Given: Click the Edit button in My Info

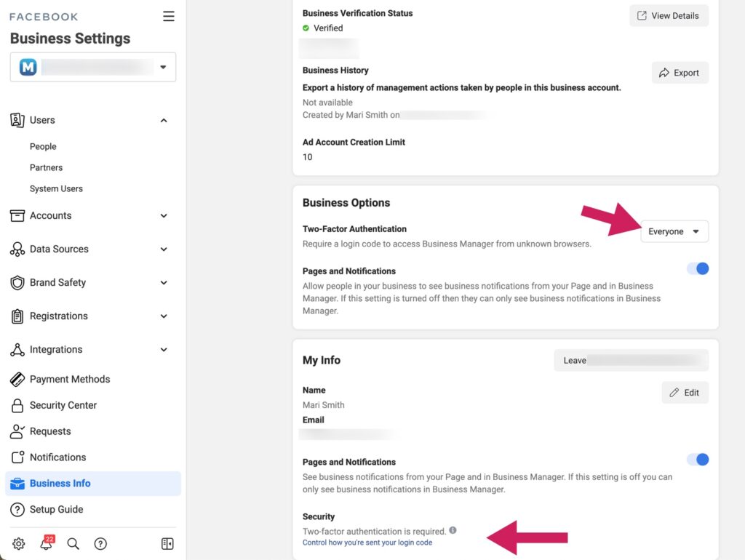Looking at the screenshot, I should (x=685, y=392).
